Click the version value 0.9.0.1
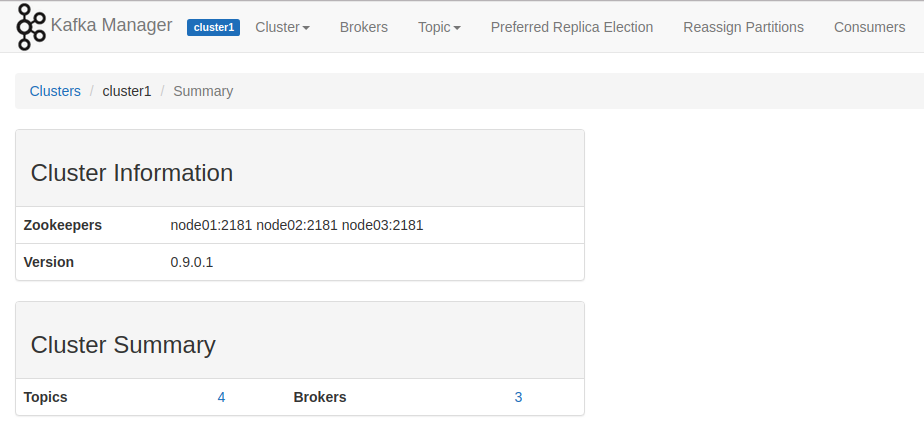924x428 pixels. 192,262
